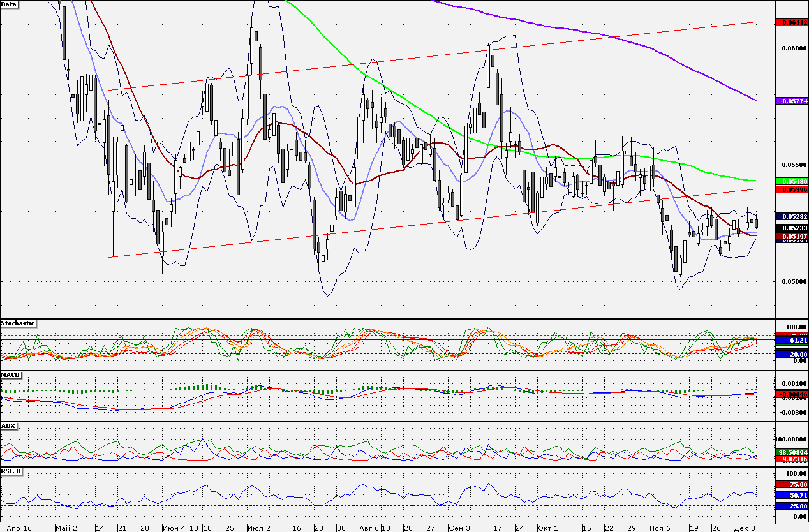809x532 pixels.
Task: Click the blue 25.00 RSI level tag
Action: point(792,506)
